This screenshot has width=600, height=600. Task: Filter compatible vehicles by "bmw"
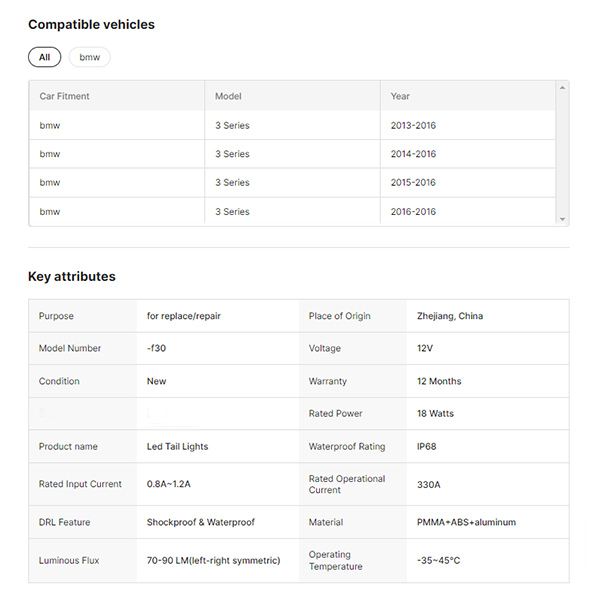click(x=90, y=57)
